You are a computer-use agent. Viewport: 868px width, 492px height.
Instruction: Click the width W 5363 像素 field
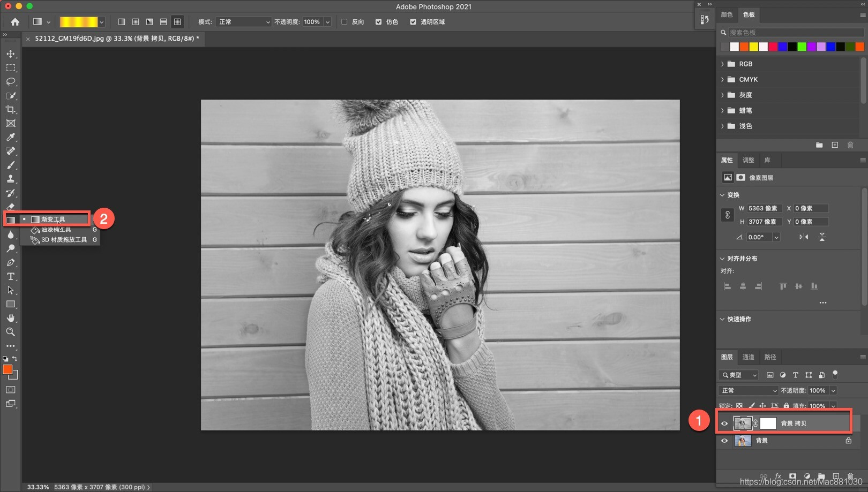point(765,208)
